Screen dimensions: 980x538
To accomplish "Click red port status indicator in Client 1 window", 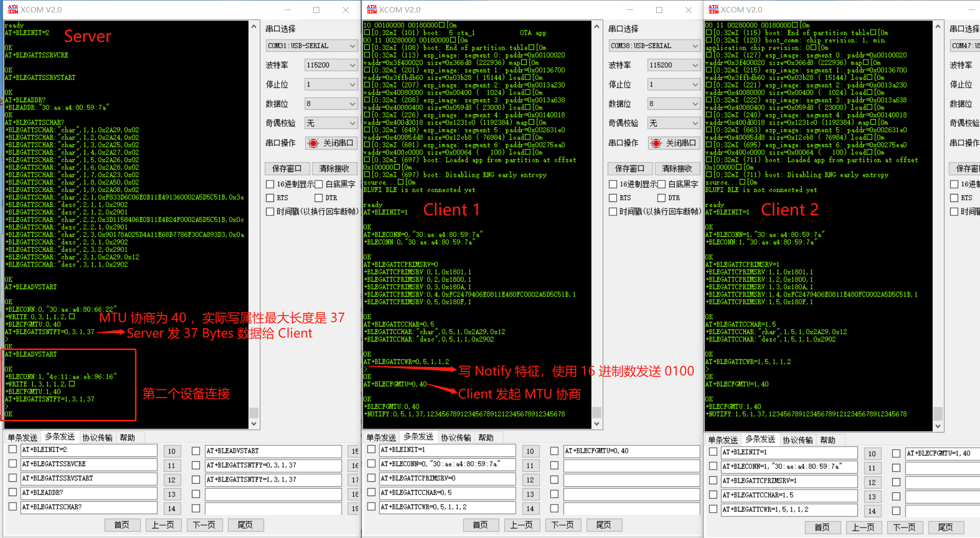I will pyautogui.click(x=656, y=143).
